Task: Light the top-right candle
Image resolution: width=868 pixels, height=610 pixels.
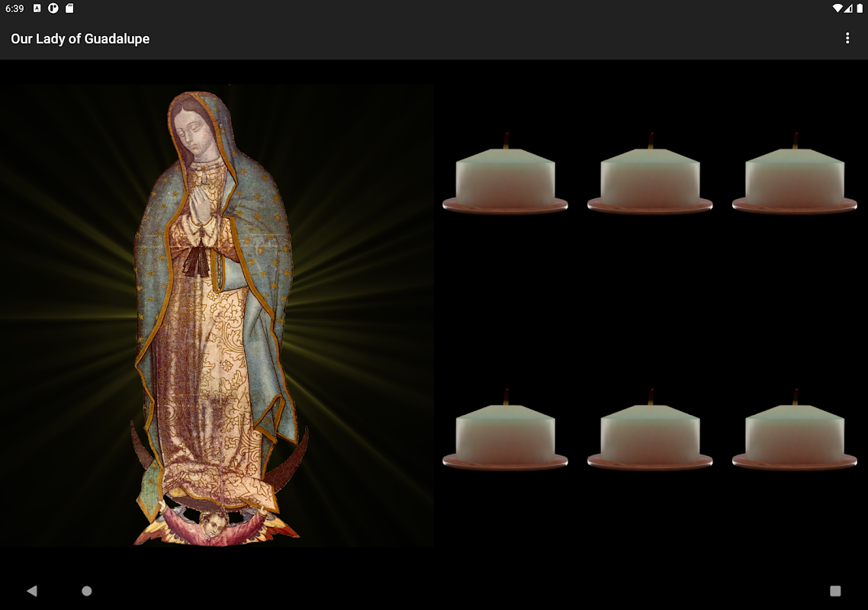Action: click(x=794, y=173)
